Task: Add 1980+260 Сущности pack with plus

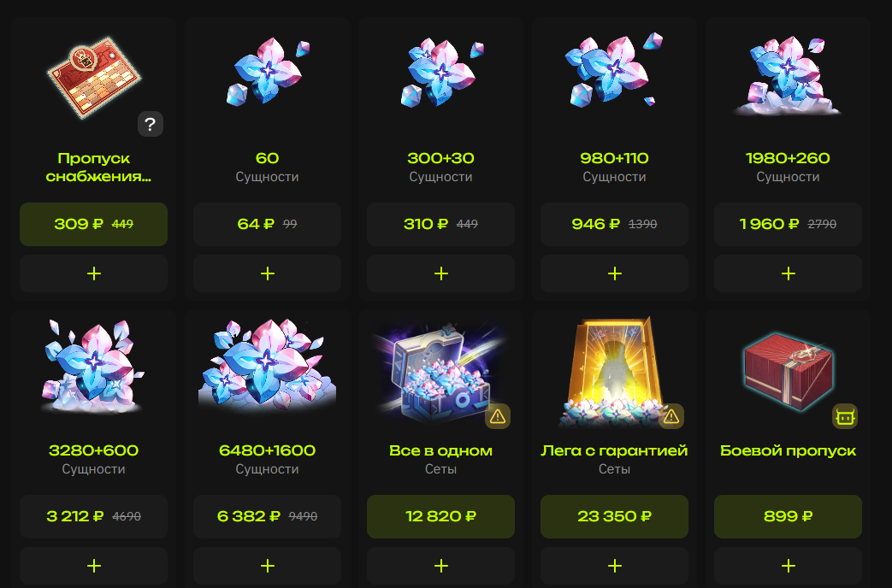Action: pos(788,273)
